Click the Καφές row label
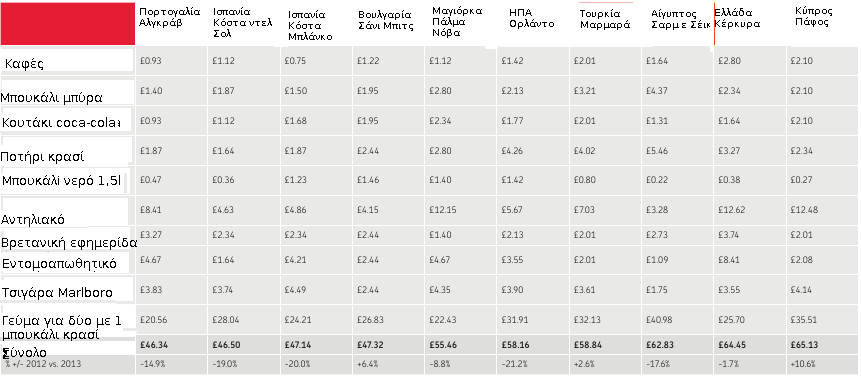 (24, 64)
